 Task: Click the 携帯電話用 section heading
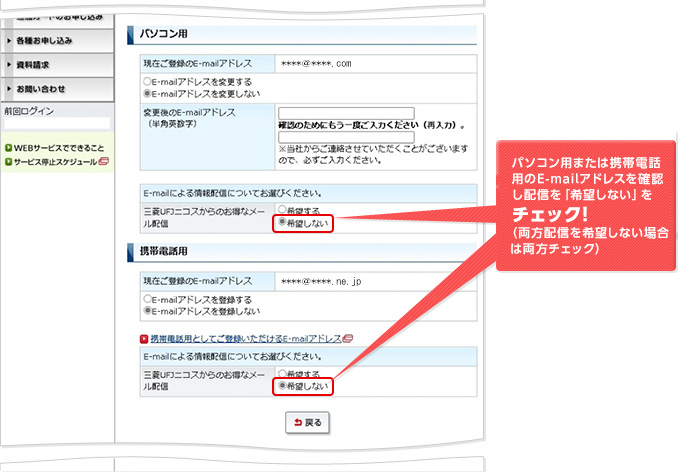164,251
